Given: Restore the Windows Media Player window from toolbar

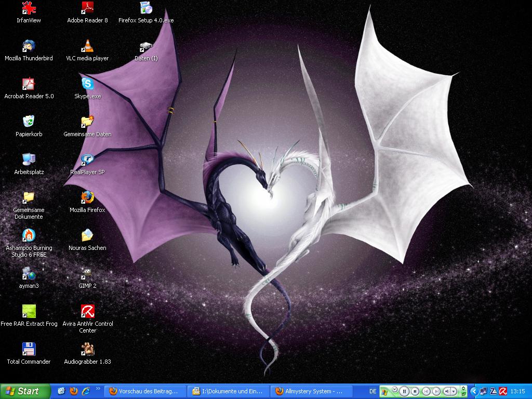Looking at the screenshot, I should (x=463, y=394).
